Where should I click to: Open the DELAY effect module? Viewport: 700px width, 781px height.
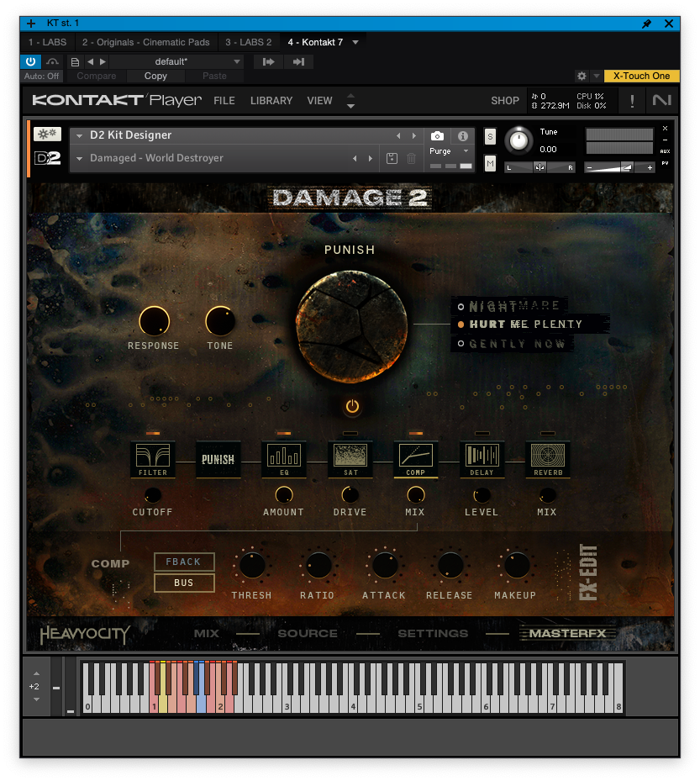482,459
